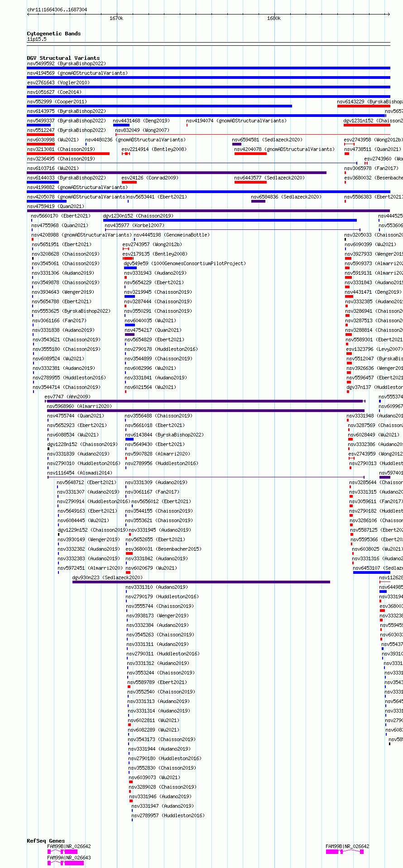Open the DGV Structural Variants track title
Screen dimensions: 403x868
63,58
